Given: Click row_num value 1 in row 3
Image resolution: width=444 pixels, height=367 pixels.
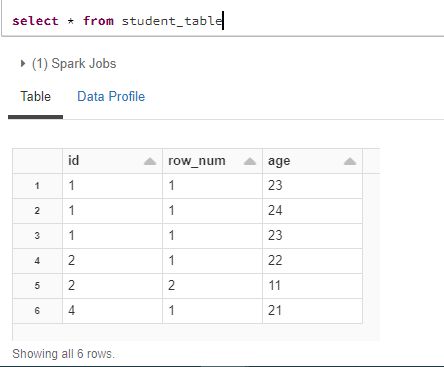Looking at the screenshot, I should coord(171,236).
